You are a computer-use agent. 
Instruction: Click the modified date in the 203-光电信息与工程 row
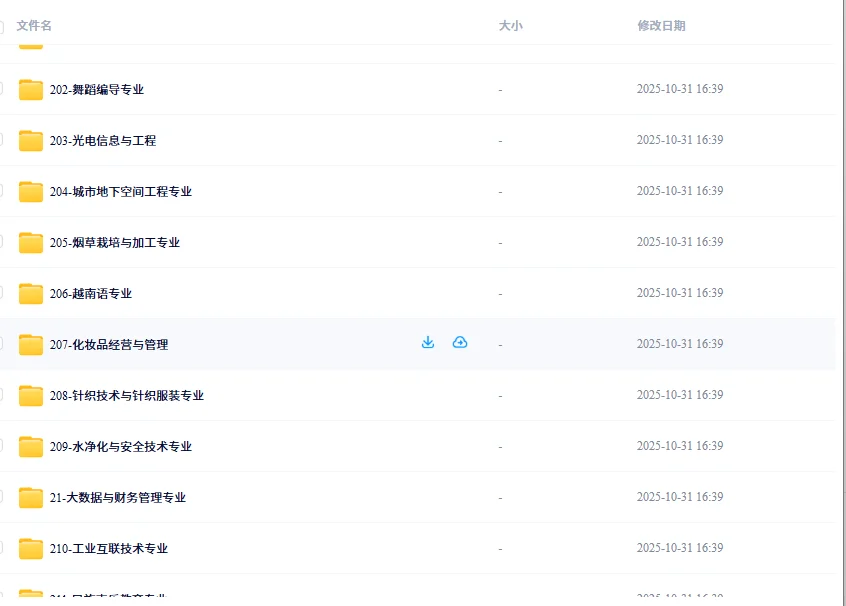click(680, 140)
